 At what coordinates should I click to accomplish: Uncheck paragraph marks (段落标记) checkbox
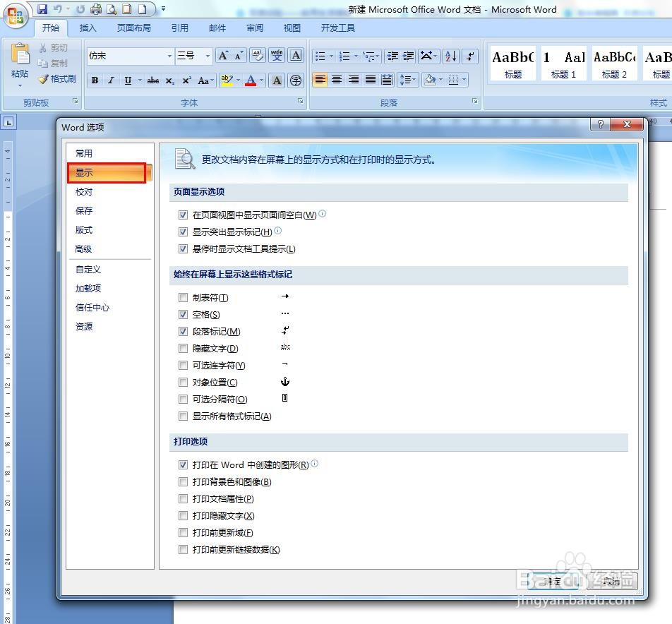point(183,331)
